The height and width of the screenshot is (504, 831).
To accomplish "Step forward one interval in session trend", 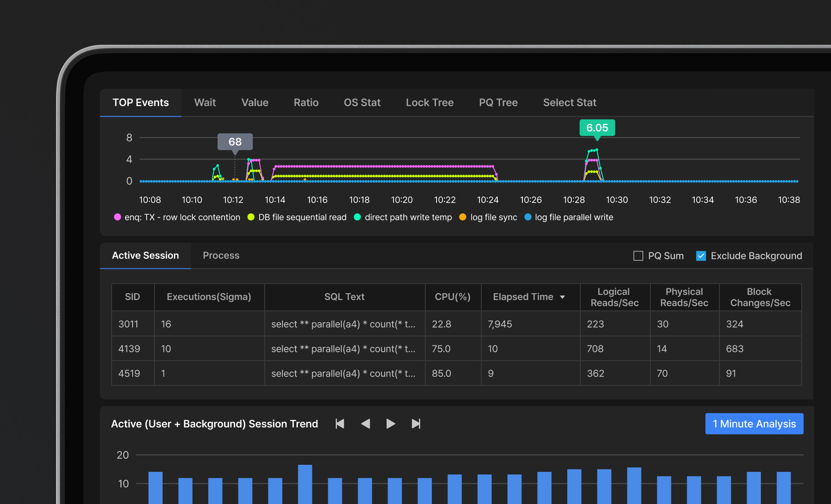I will coord(391,424).
